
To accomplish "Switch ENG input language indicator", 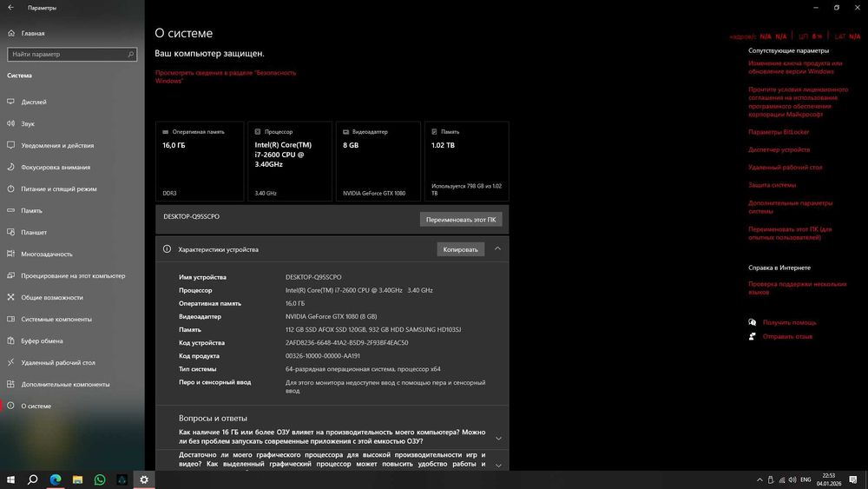I will point(806,479).
